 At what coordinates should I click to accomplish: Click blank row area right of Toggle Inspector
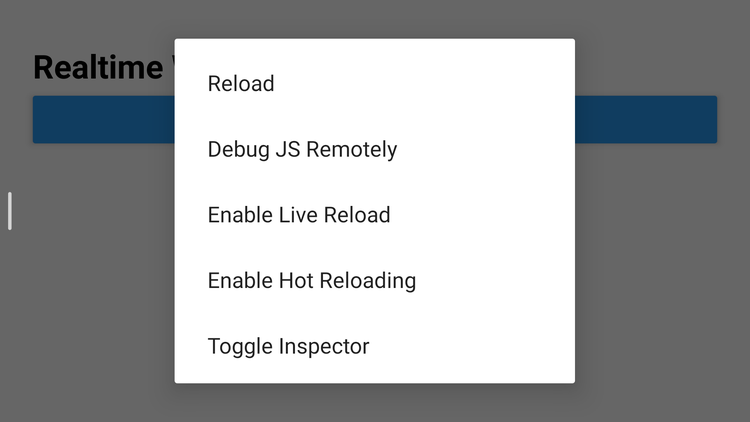click(472, 346)
